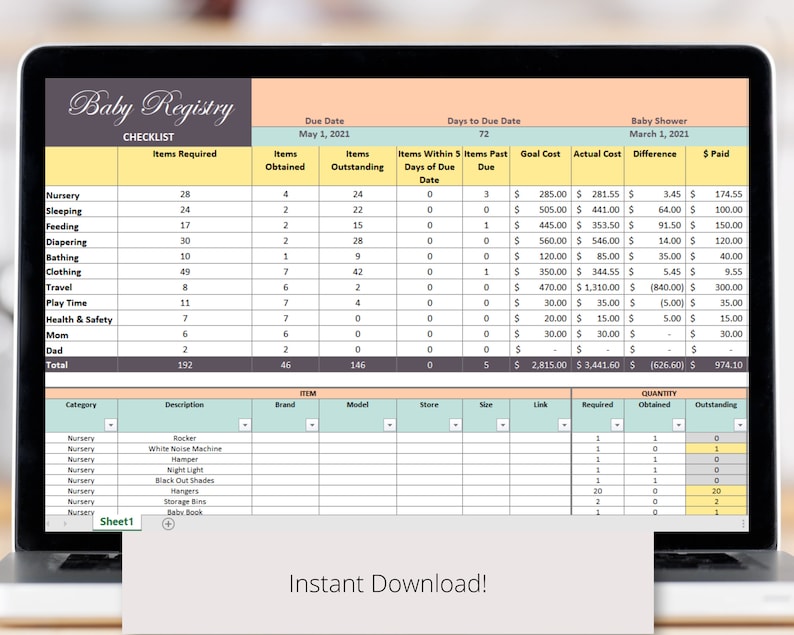Select the Due Date value May 1, 2021
Image resolution: width=794 pixels, height=635 pixels.
click(324, 134)
